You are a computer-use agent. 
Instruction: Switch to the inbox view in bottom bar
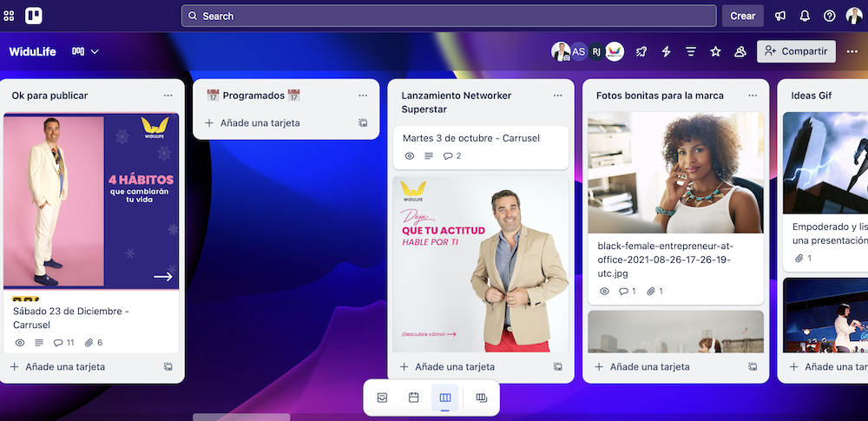coord(382,398)
